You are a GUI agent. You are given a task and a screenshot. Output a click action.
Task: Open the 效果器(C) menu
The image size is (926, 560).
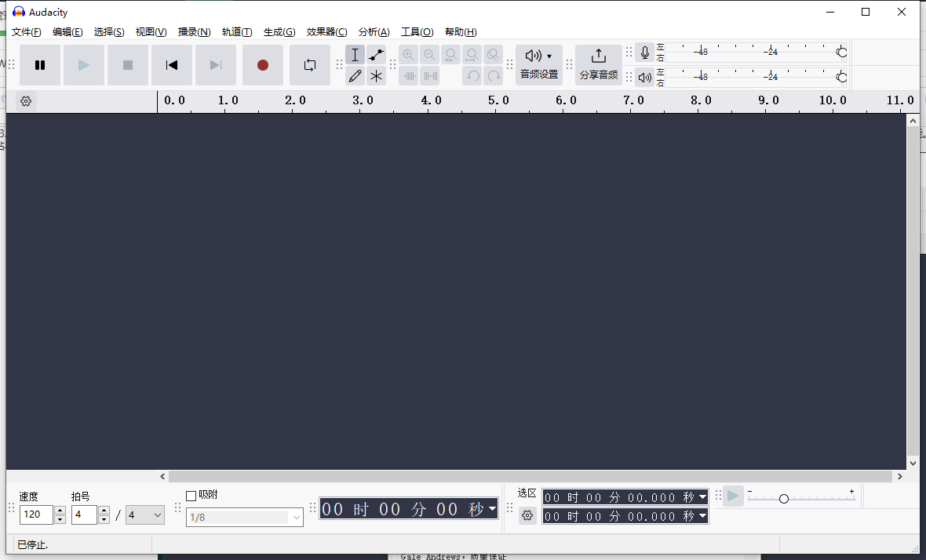(x=326, y=32)
